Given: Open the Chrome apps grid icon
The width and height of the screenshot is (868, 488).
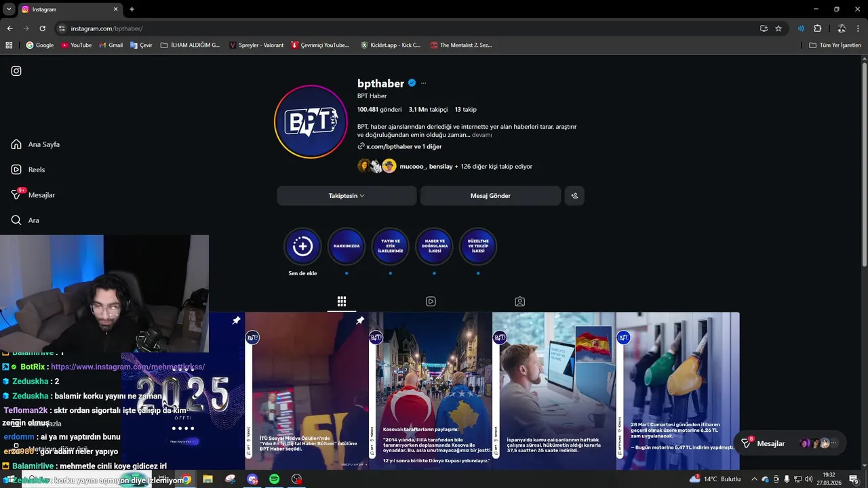Looking at the screenshot, I should pyautogui.click(x=9, y=45).
